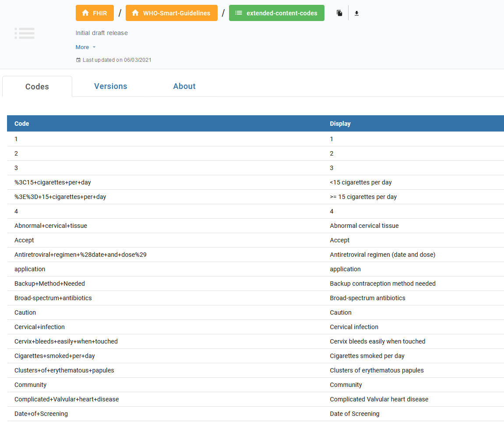Image resolution: width=504 pixels, height=422 pixels.
Task: Click the copy icon next to extended-content-codes
Action: pyautogui.click(x=339, y=13)
